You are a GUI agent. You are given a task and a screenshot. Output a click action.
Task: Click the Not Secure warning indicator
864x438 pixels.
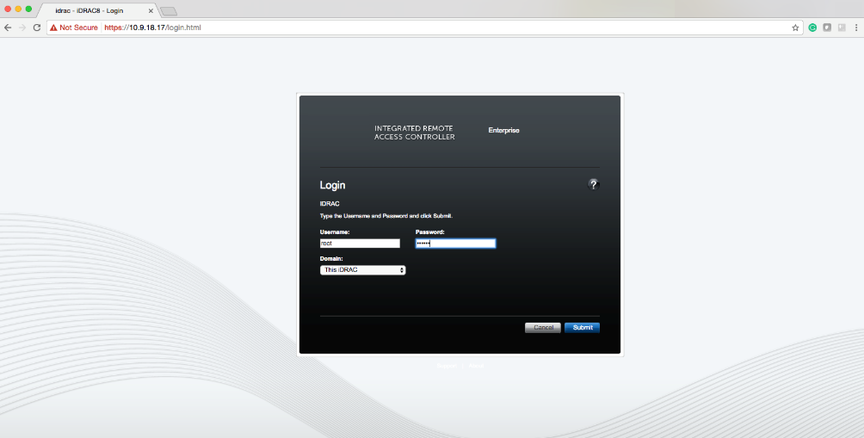click(x=74, y=28)
